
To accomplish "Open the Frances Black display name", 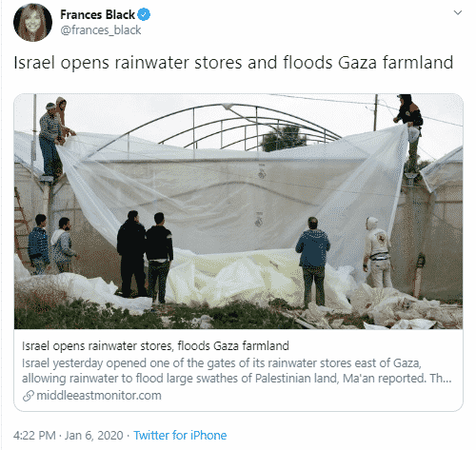I will pyautogui.click(x=98, y=14).
